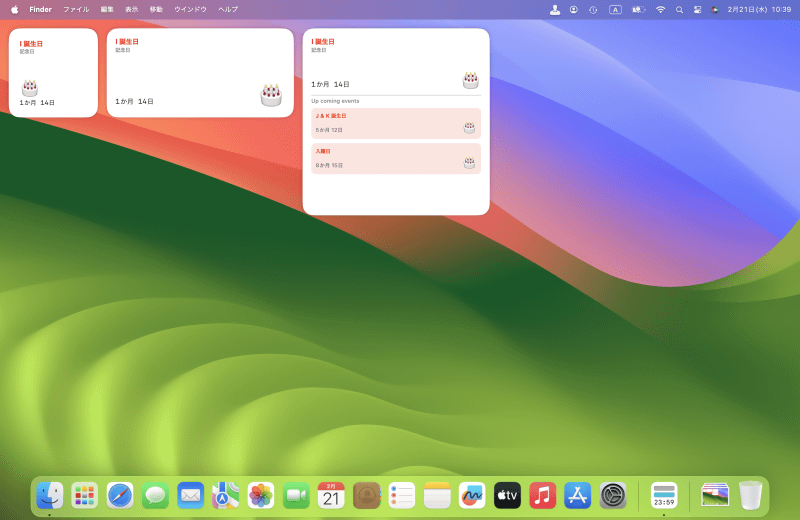Open the 編集 menu
This screenshot has width=800, height=520.
click(x=107, y=10)
